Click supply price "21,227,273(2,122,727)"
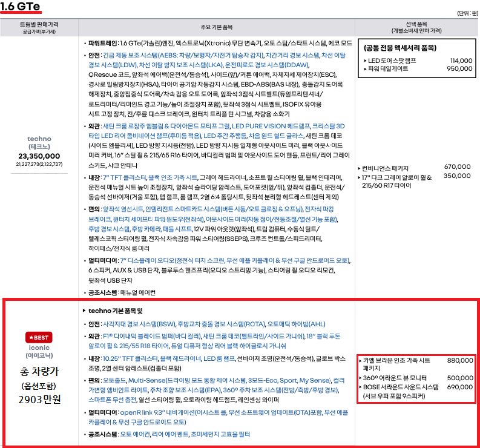The image size is (480, 448). 39,164
